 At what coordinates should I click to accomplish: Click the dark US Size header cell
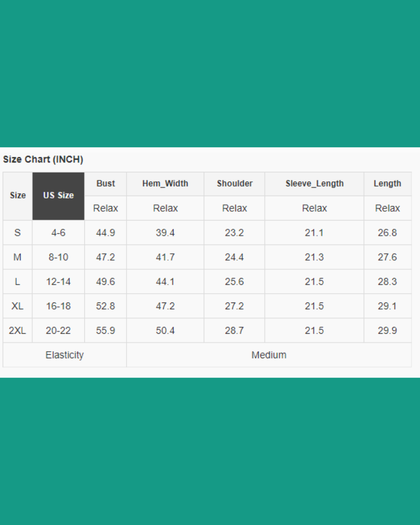[x=58, y=196]
